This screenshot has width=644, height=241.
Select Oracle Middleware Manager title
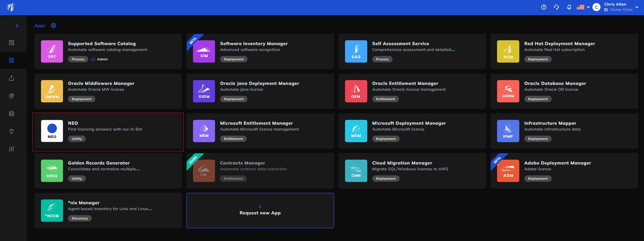click(101, 83)
